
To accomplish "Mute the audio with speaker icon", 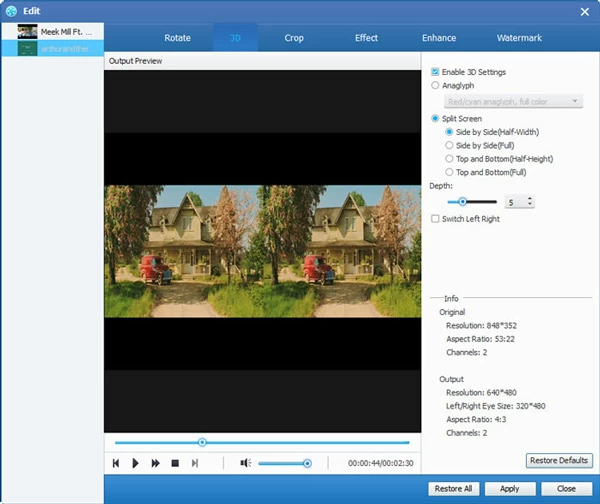I will pos(245,463).
